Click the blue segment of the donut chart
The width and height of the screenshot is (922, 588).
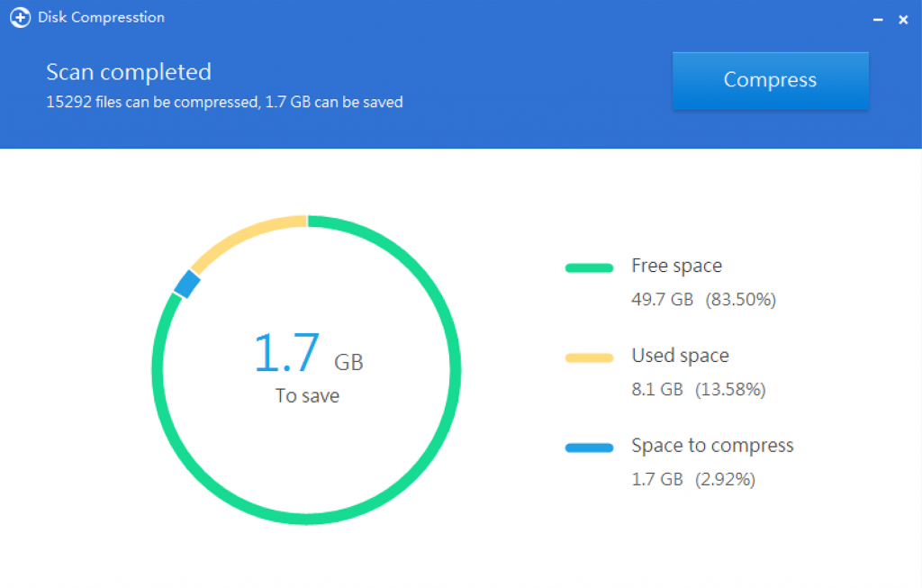(187, 285)
